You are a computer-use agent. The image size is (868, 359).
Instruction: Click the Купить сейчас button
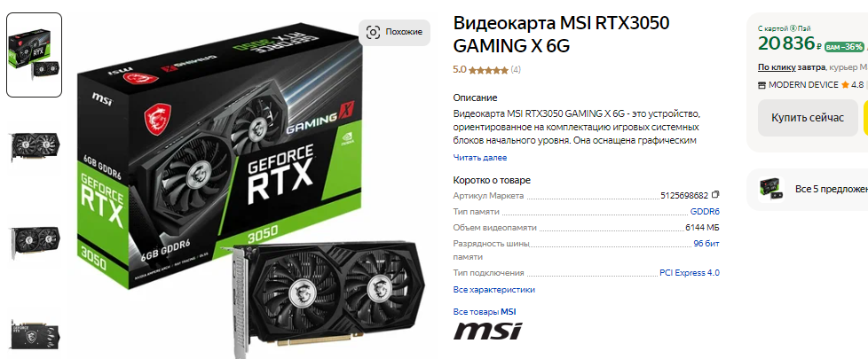pyautogui.click(x=808, y=118)
